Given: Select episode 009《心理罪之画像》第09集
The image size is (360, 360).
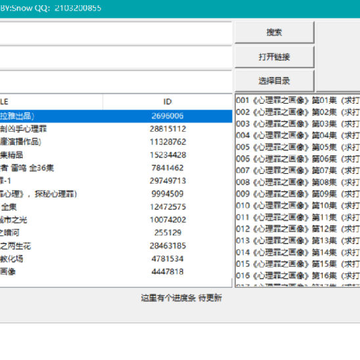Looking at the screenshot, I should (298, 194).
